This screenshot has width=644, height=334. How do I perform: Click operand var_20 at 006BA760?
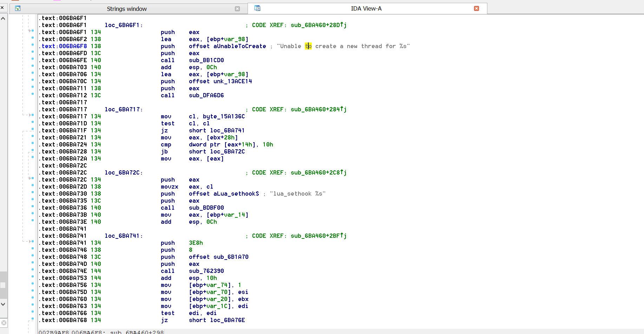pos(217,299)
